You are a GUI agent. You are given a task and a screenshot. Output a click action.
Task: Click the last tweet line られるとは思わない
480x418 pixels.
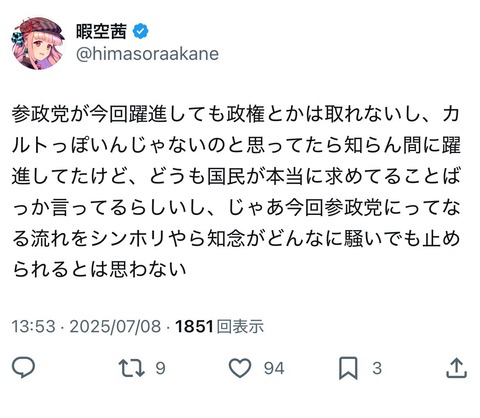[x=99, y=269]
